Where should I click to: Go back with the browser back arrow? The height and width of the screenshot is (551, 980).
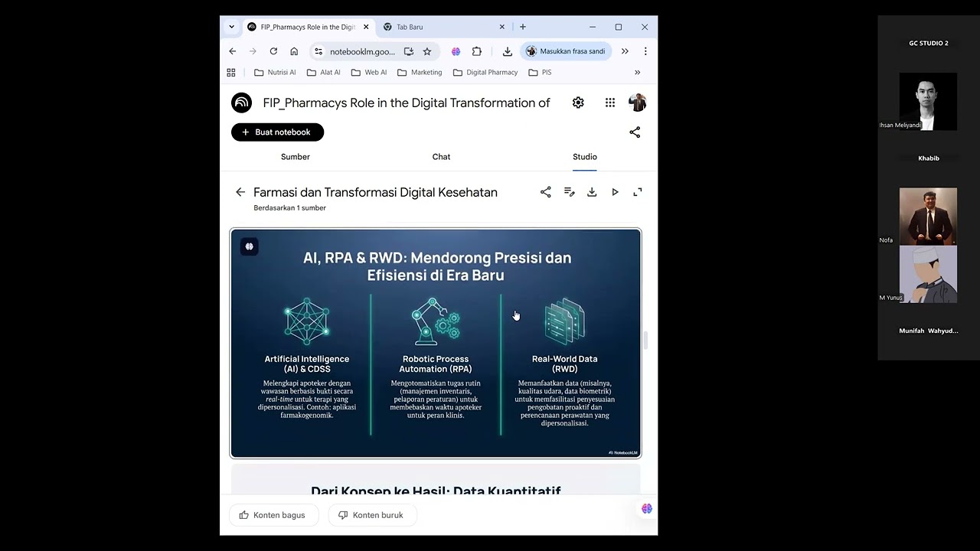click(233, 51)
